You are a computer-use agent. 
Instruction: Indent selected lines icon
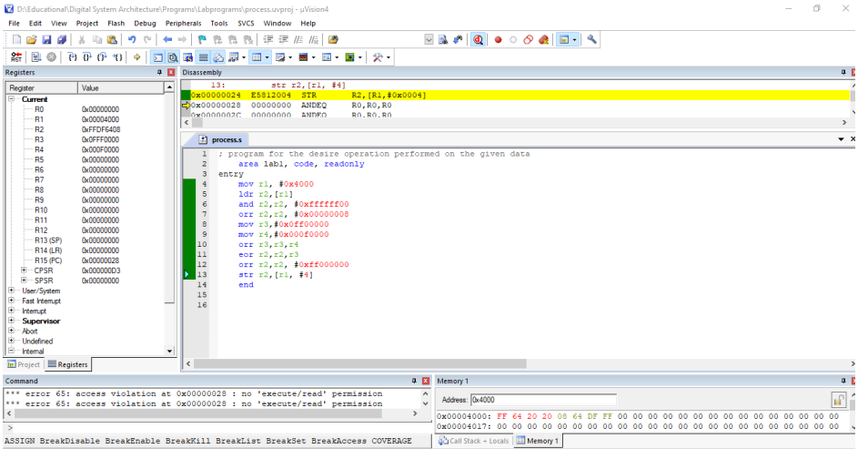(x=268, y=40)
